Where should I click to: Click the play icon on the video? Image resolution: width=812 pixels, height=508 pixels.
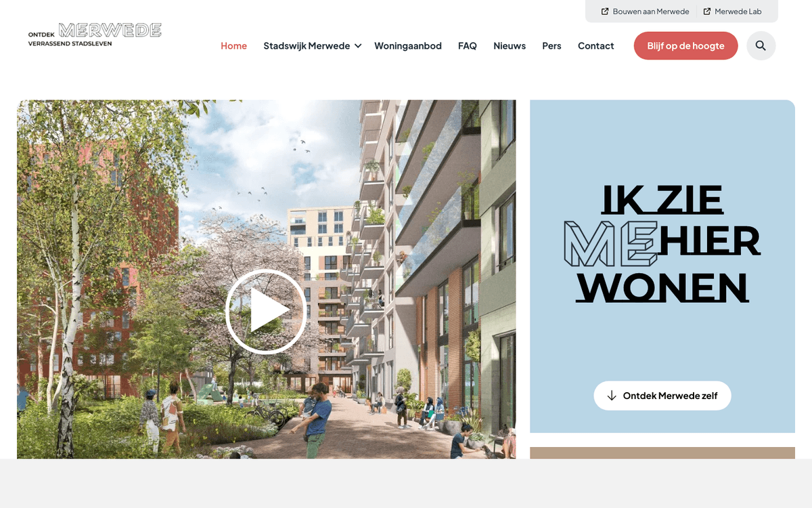(267, 311)
